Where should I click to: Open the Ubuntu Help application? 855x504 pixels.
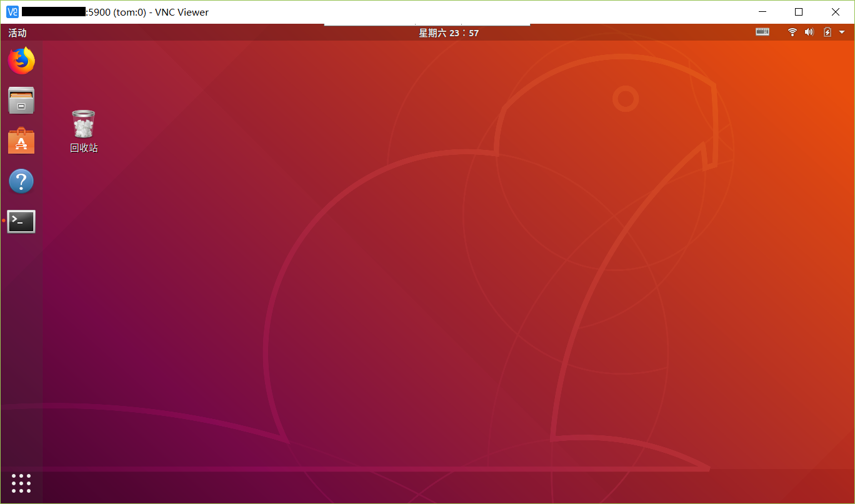click(x=21, y=181)
